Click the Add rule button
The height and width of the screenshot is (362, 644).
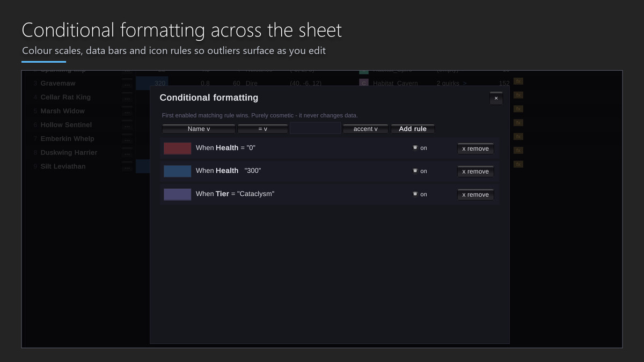[413, 129]
